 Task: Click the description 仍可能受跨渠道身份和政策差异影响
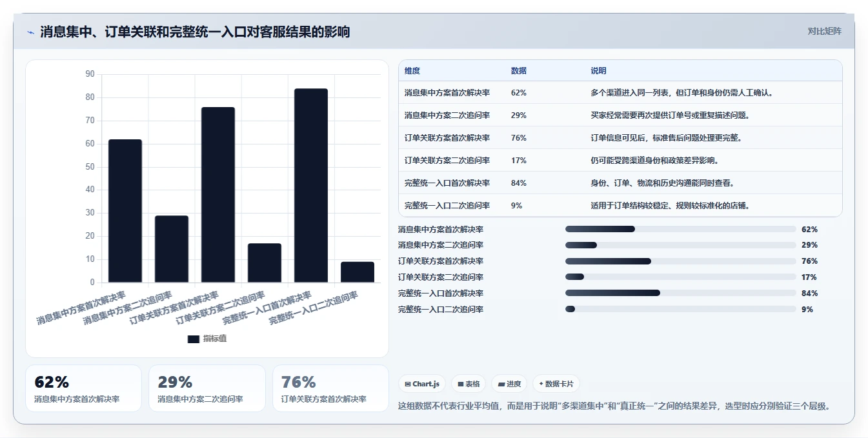654,161
